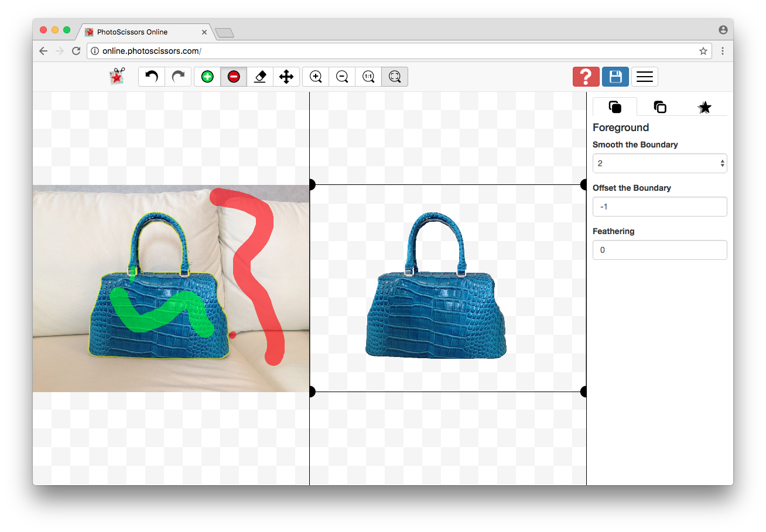This screenshot has width=766, height=532.
Task: Switch to the Background tab
Action: pos(660,107)
